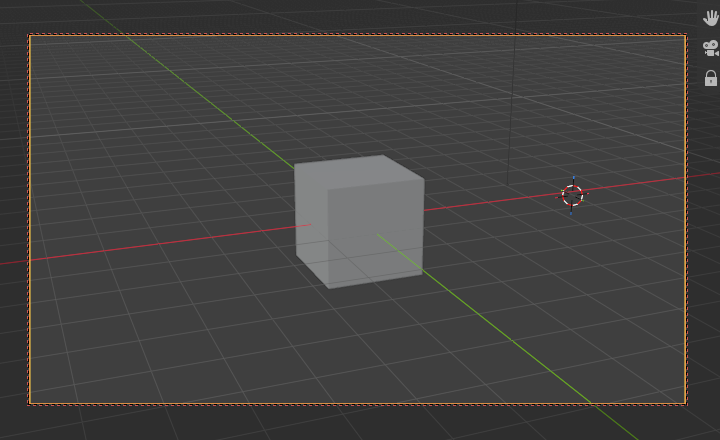Activate the hand pan-view tool

(710, 18)
